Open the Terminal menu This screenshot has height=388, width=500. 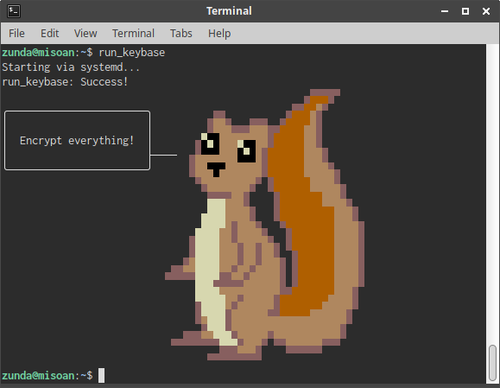click(x=133, y=33)
